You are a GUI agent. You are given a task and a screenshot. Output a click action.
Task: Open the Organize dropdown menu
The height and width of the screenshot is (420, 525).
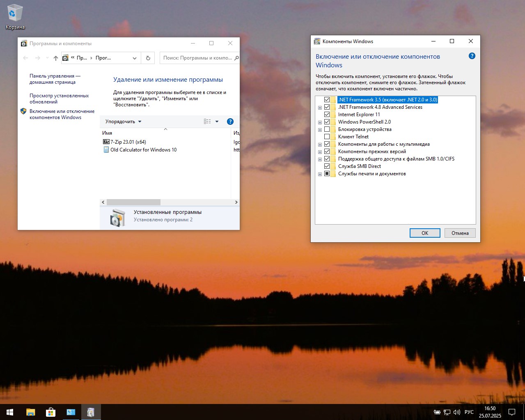pos(123,122)
